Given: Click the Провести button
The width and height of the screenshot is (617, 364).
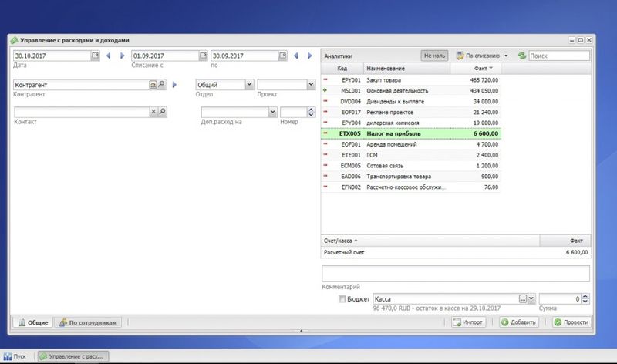Looking at the screenshot, I should (x=571, y=322).
